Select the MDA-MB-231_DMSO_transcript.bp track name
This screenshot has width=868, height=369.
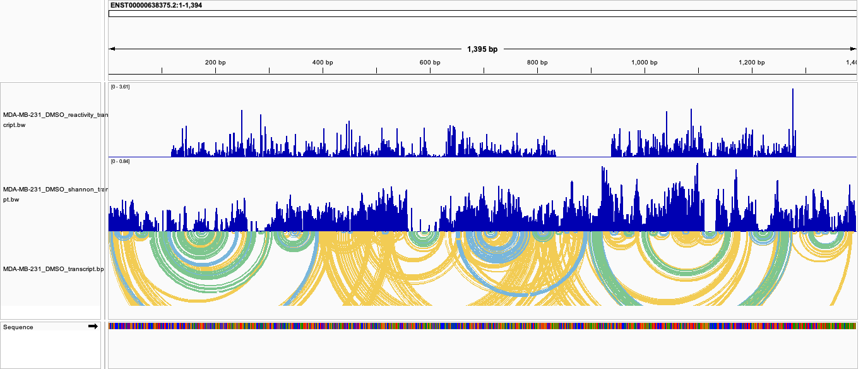click(53, 269)
